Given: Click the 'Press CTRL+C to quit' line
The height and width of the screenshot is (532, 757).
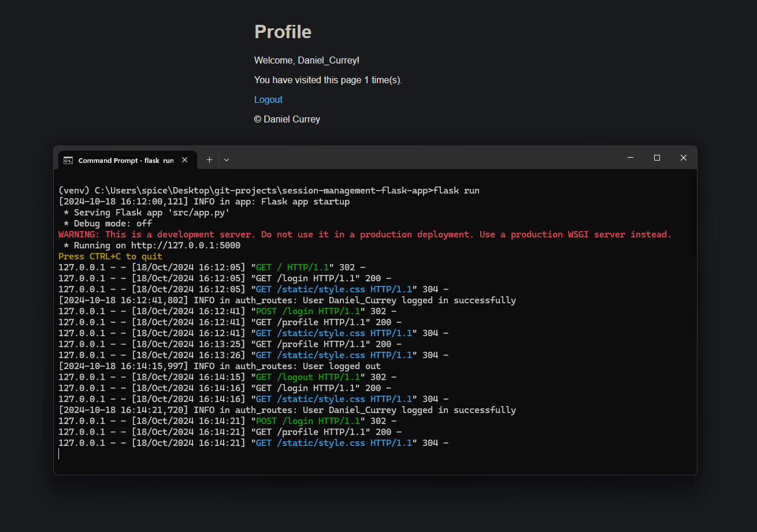Looking at the screenshot, I should pos(110,256).
